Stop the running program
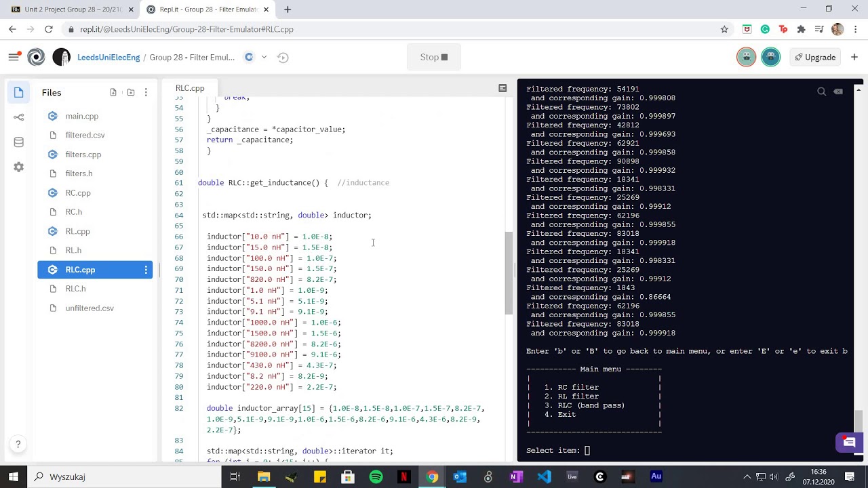 pos(434,57)
